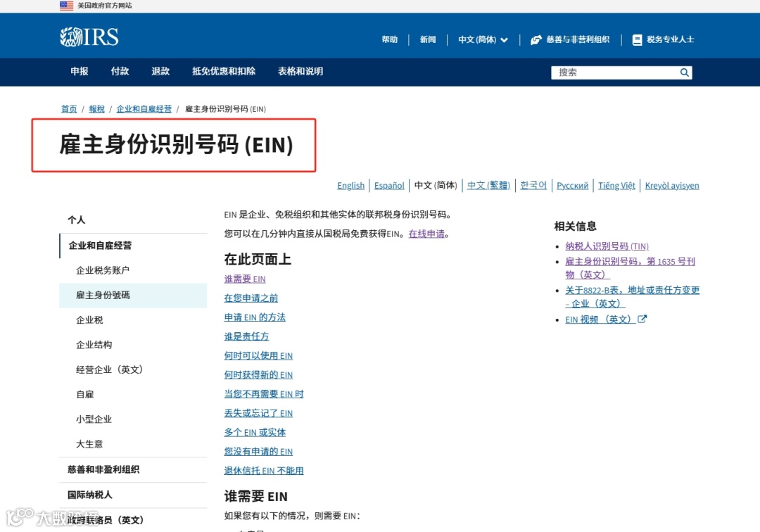Click the 新闻 header link
760x532 pixels.
[x=428, y=39]
